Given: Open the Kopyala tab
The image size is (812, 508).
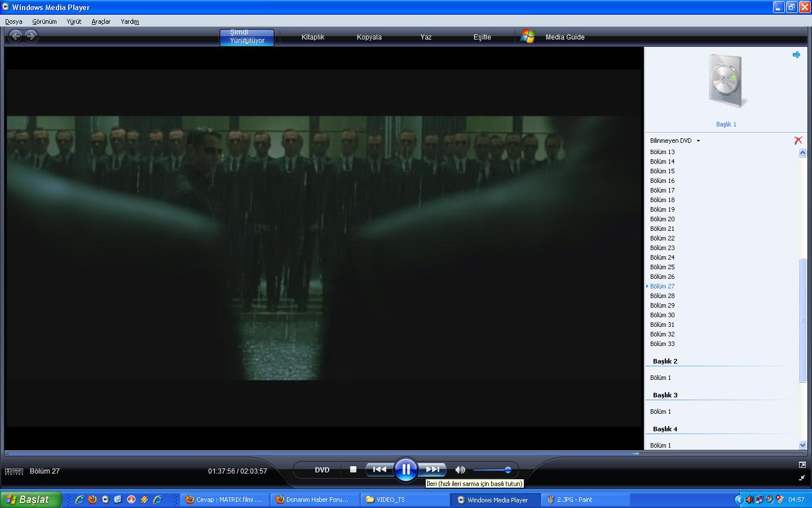Looking at the screenshot, I should point(369,37).
